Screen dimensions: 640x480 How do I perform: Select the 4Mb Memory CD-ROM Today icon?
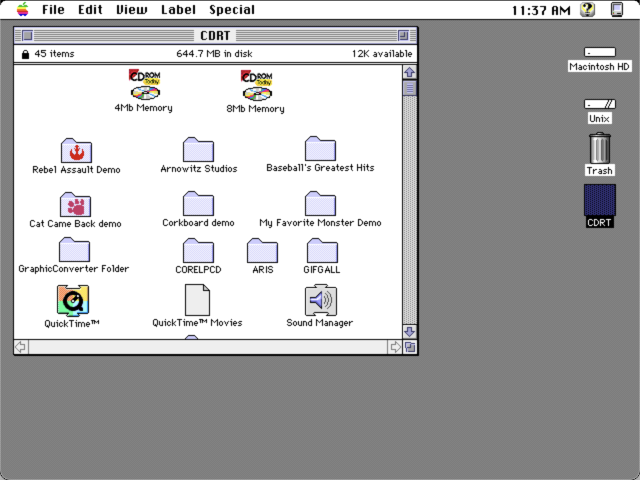pos(145,84)
